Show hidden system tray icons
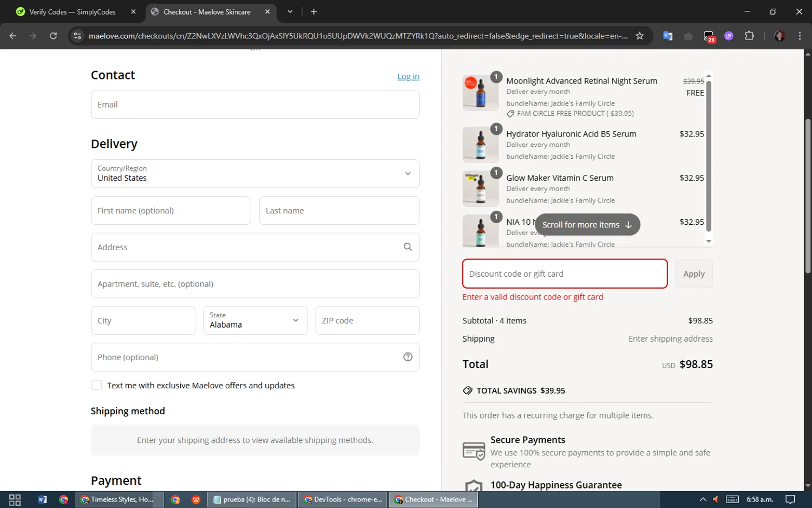 (x=703, y=499)
